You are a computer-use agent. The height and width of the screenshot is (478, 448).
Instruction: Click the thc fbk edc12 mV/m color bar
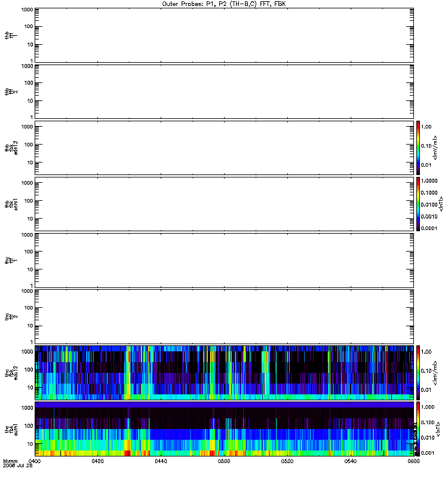tap(418, 372)
